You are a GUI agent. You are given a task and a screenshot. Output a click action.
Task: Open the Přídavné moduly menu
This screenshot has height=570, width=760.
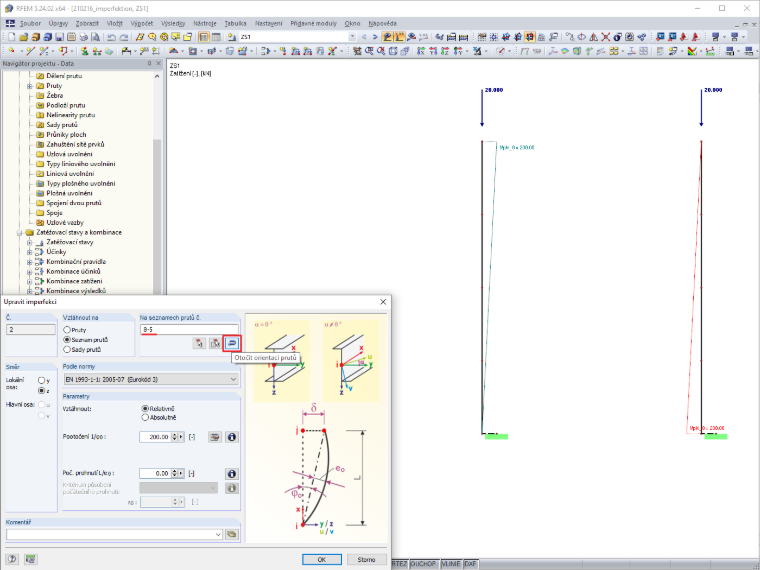point(313,23)
